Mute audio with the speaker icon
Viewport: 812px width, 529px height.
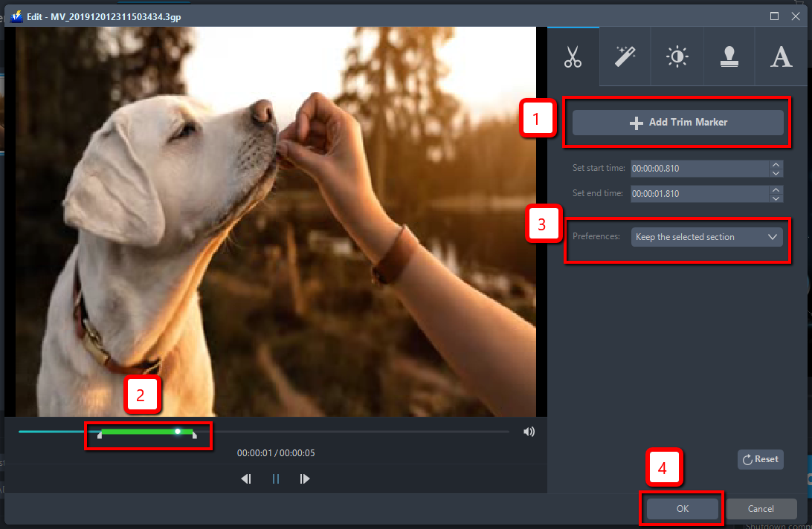click(529, 432)
